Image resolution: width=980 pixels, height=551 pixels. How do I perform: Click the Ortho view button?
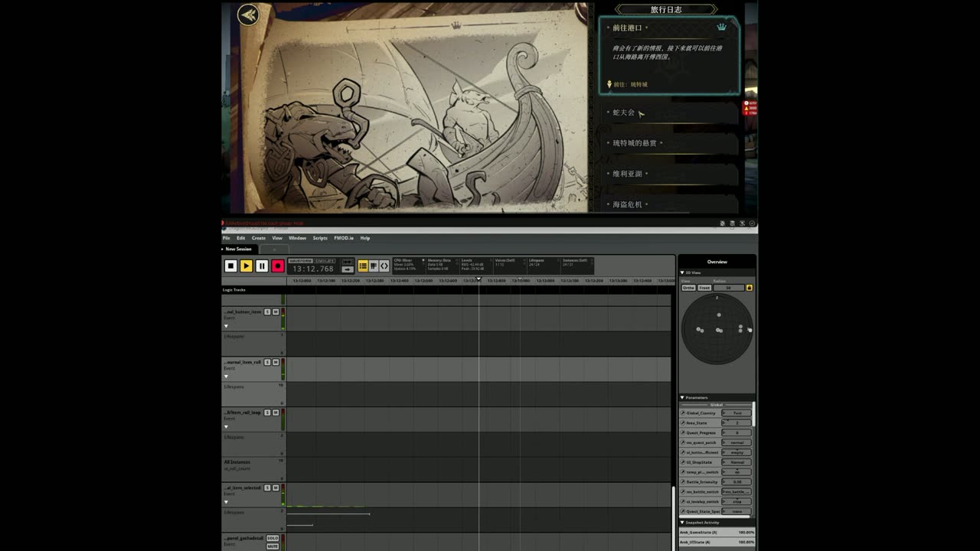pos(688,288)
